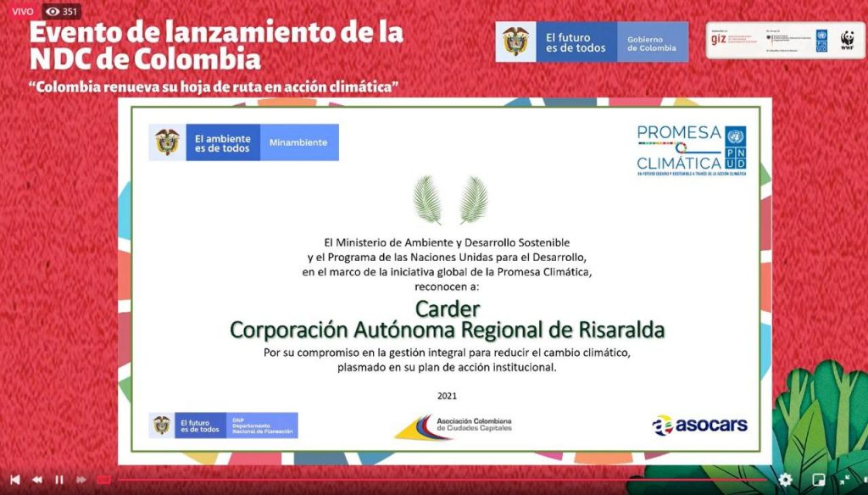Image resolution: width=868 pixels, height=495 pixels.
Task: Enable picture-in-picture mode
Action: tap(818, 480)
